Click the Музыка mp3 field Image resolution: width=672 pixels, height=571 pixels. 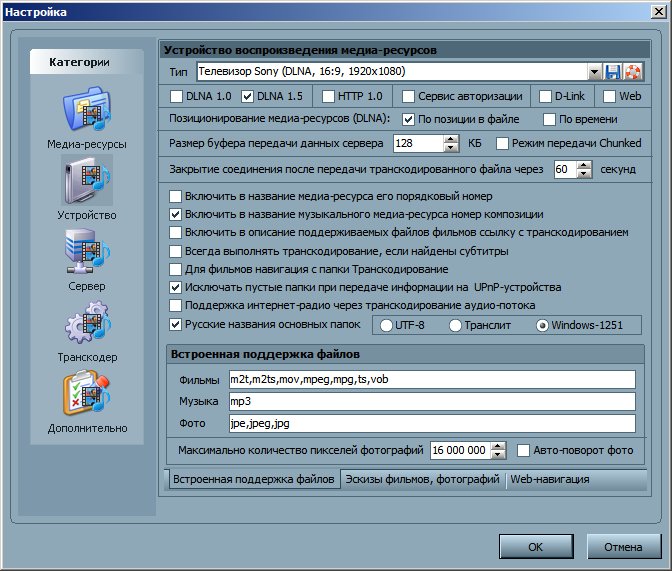(432, 401)
